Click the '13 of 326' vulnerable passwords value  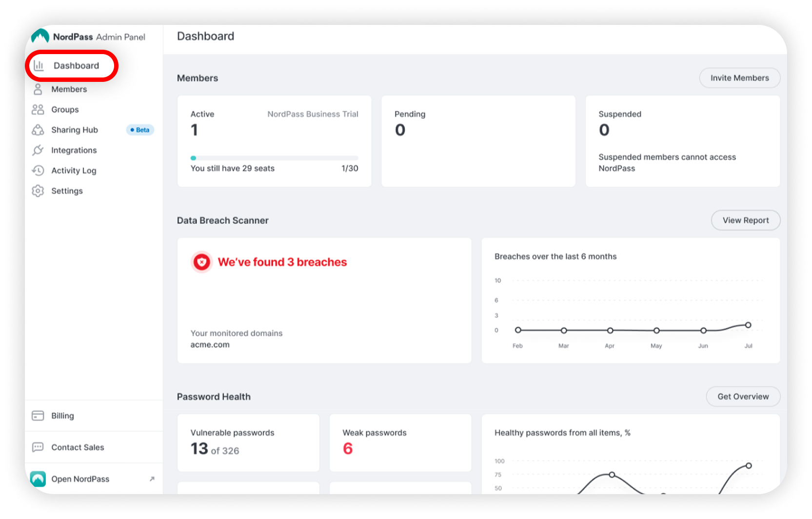coord(215,448)
